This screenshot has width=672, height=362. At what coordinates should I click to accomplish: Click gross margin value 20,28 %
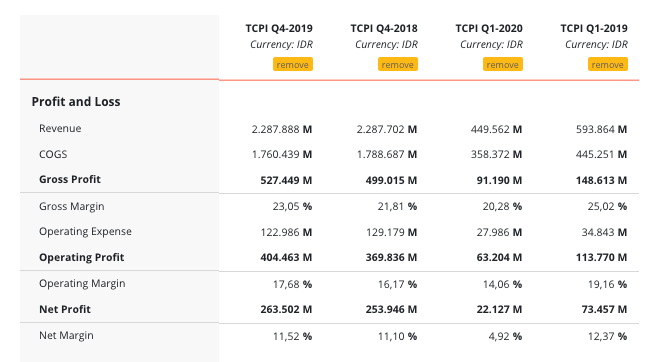click(x=502, y=206)
